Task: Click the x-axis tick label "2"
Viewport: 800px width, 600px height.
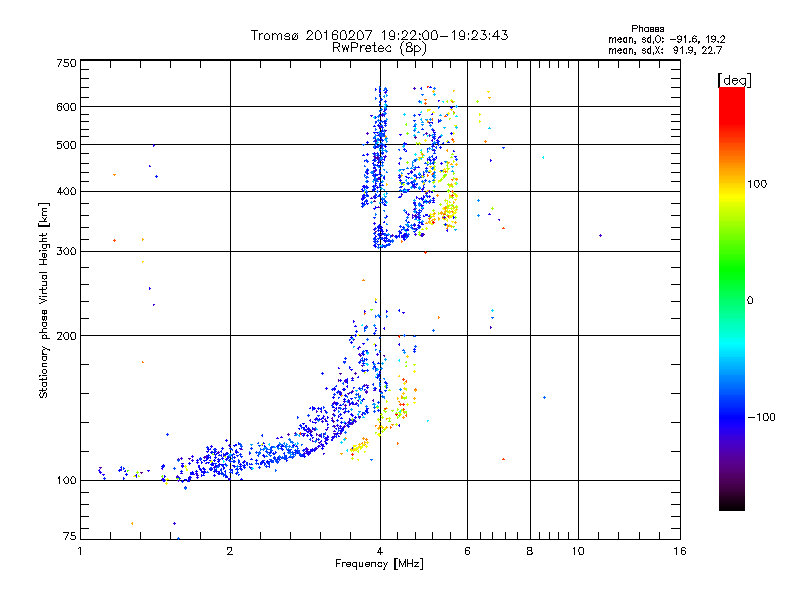Action: [x=230, y=551]
